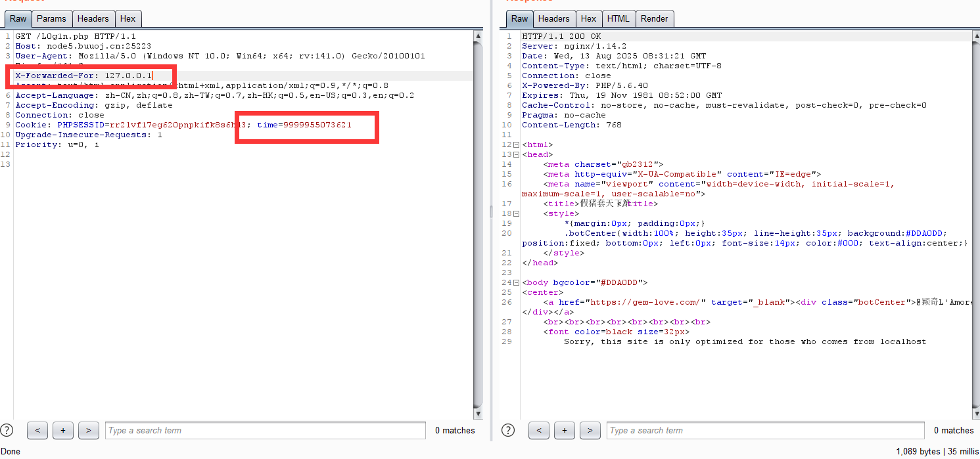The width and height of the screenshot is (980, 459).
Task: Click the Date response header line
Action: coord(614,56)
